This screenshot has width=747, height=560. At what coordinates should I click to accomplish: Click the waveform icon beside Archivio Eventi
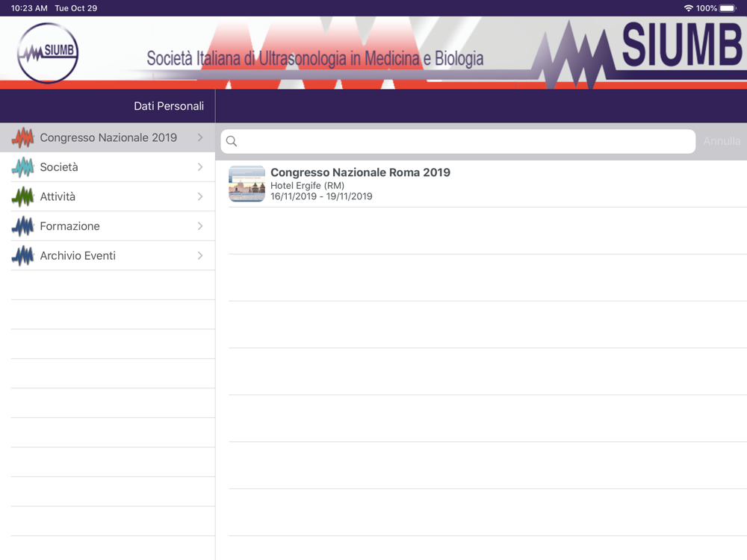coord(23,255)
